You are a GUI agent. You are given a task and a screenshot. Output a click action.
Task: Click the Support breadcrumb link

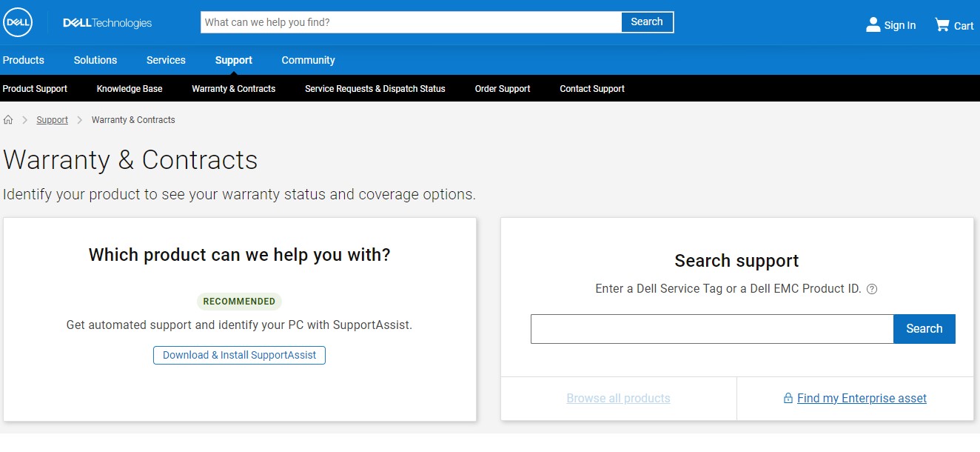point(53,120)
